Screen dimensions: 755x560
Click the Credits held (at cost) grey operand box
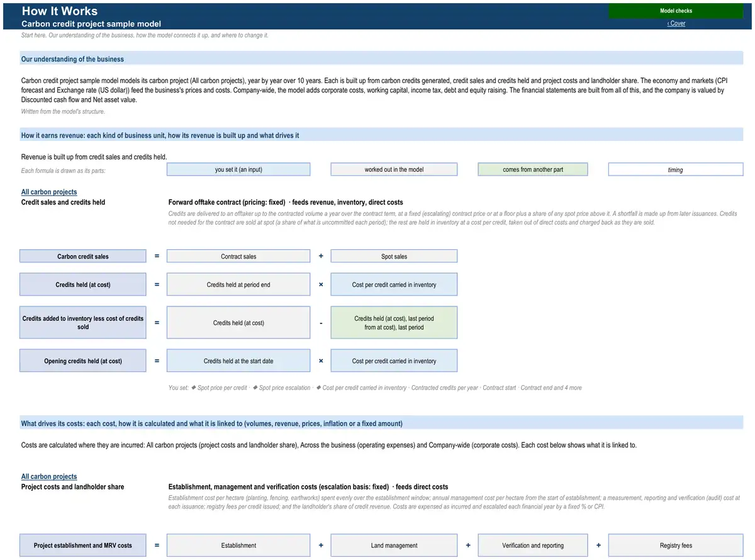pos(238,323)
